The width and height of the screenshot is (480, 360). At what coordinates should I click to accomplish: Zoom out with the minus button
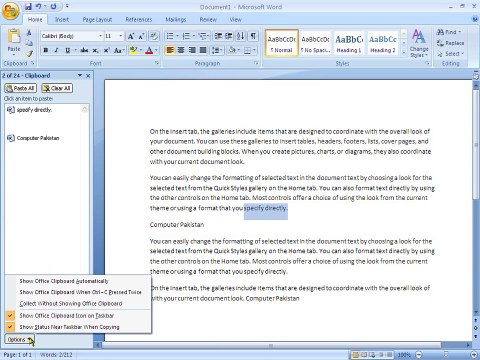419,355
